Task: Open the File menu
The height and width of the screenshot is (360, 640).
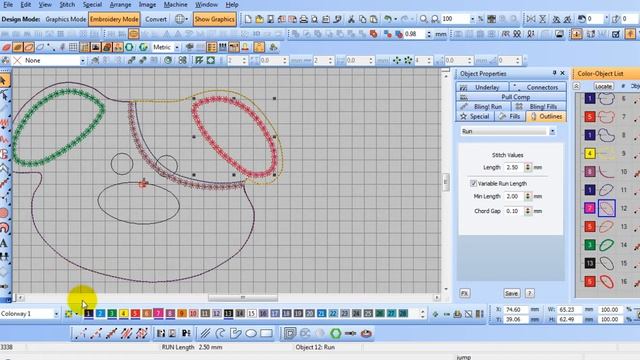Action: click(8, 4)
